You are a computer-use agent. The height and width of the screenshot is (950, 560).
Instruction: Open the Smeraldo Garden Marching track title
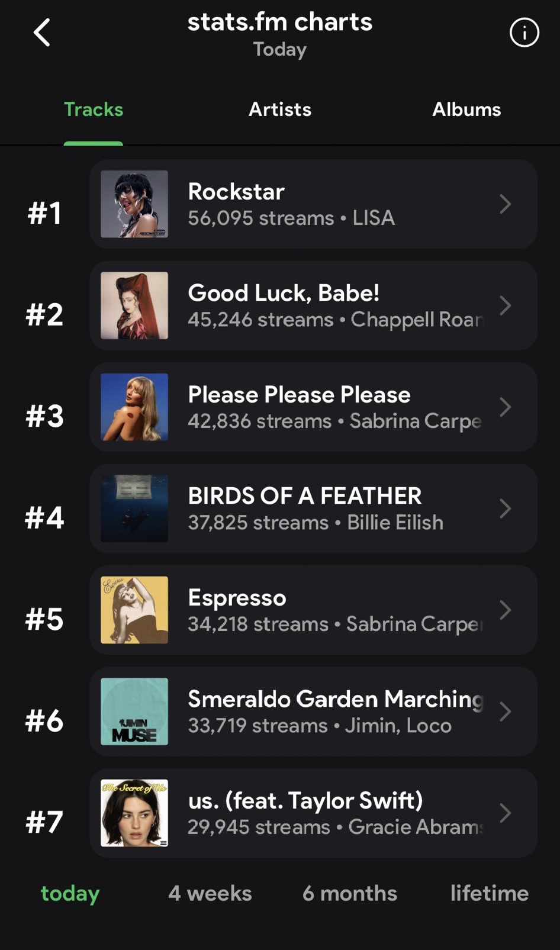(336, 699)
